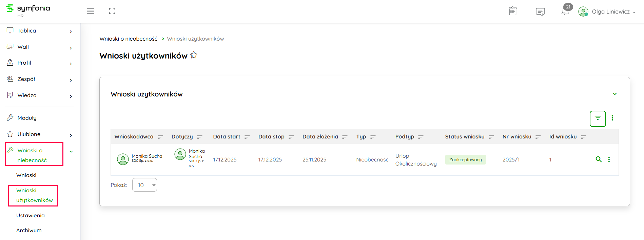644x240 pixels.
Task: Open the Moduły sidebar item
Action: [x=27, y=118]
